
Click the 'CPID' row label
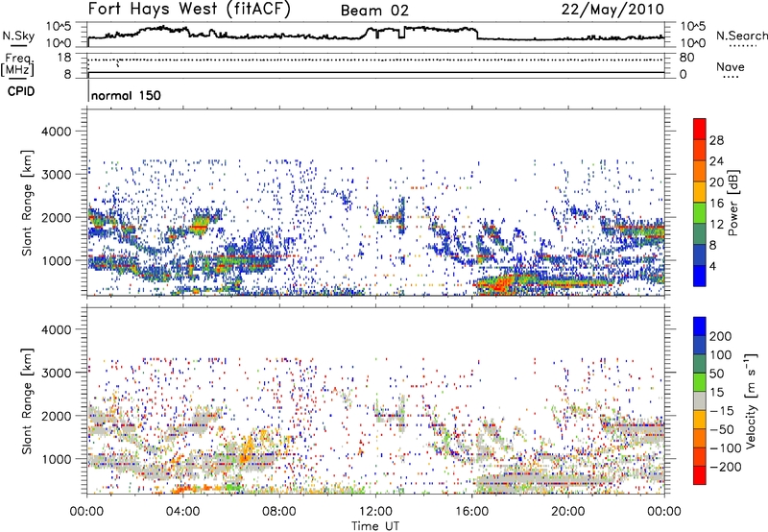pos(21,91)
